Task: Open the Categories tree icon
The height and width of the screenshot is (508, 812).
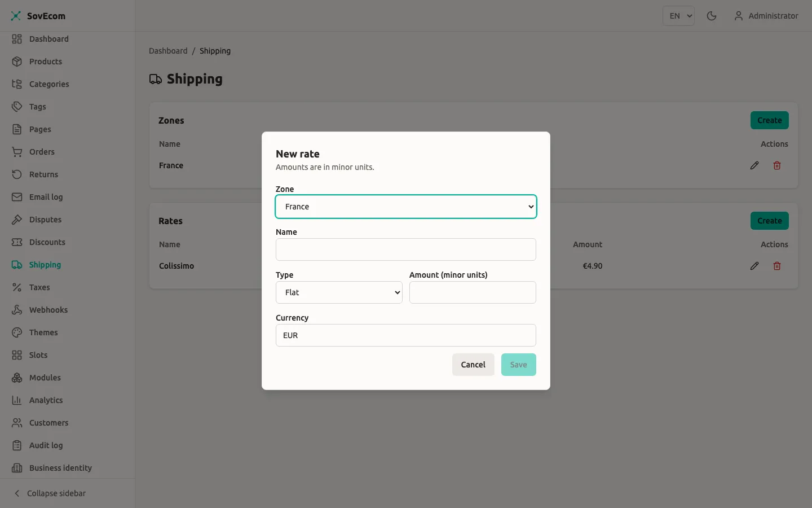Action: (x=17, y=84)
